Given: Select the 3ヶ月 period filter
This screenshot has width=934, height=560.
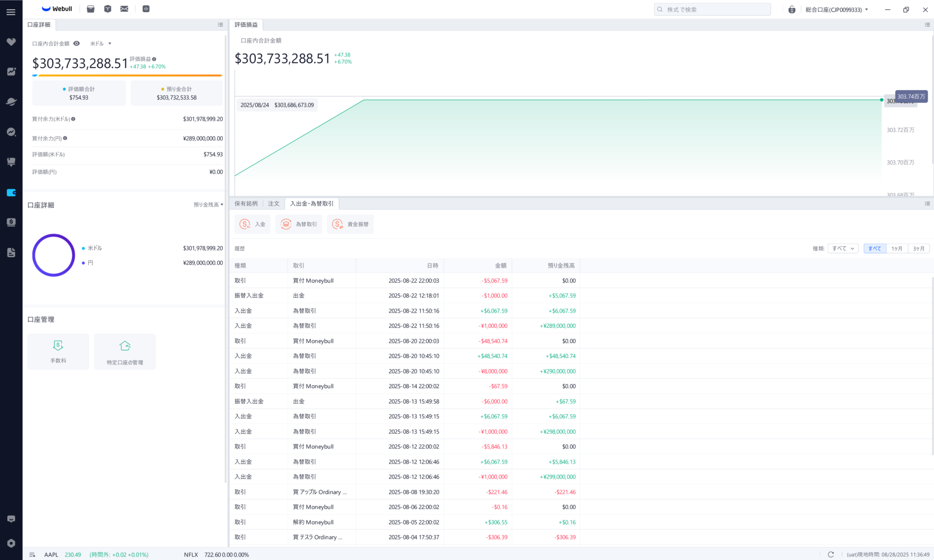Looking at the screenshot, I should (x=918, y=248).
